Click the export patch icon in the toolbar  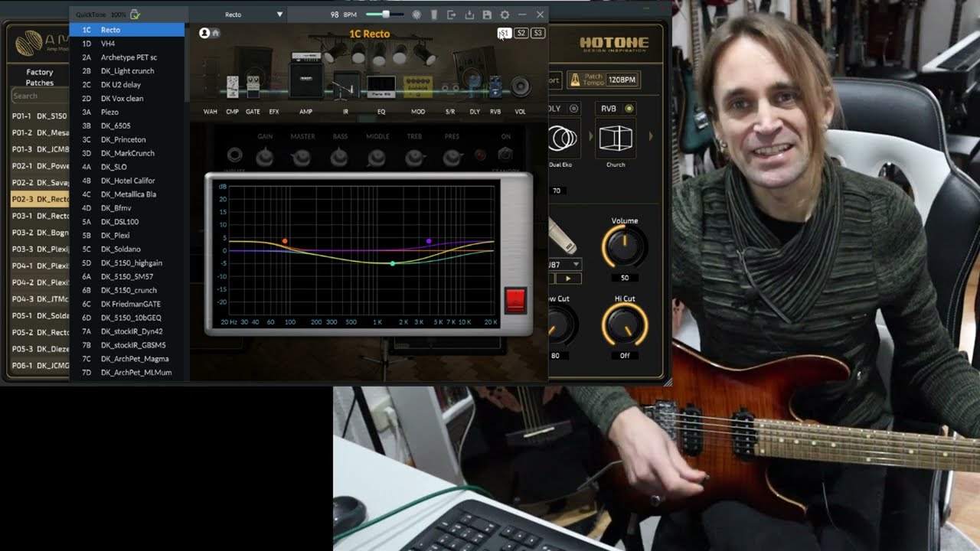[x=451, y=15]
